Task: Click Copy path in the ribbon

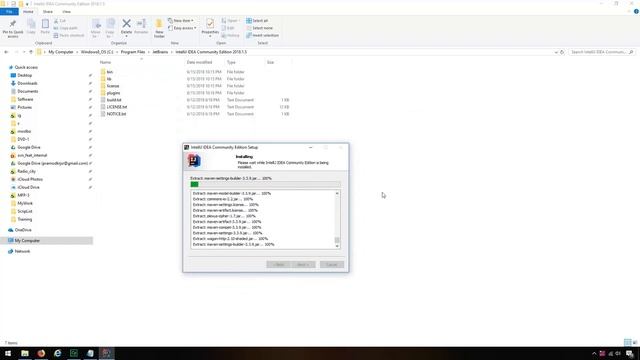Action: tap(65, 28)
